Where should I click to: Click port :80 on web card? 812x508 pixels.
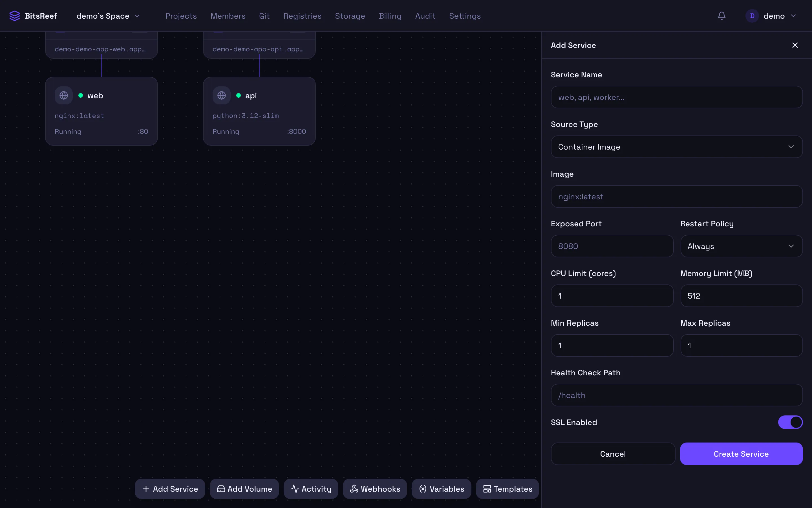point(143,131)
